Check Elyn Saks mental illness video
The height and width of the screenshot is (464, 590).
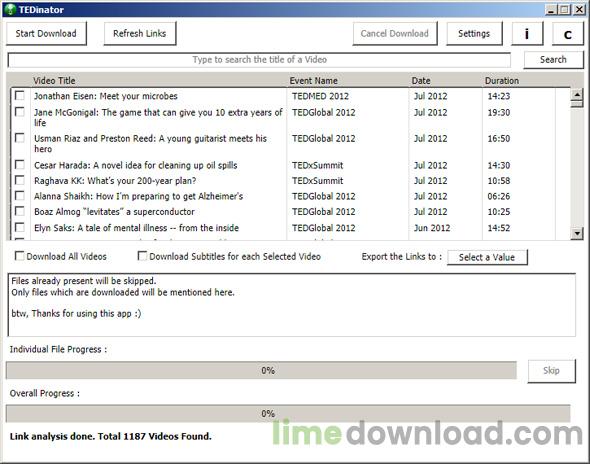pyautogui.click(x=20, y=227)
